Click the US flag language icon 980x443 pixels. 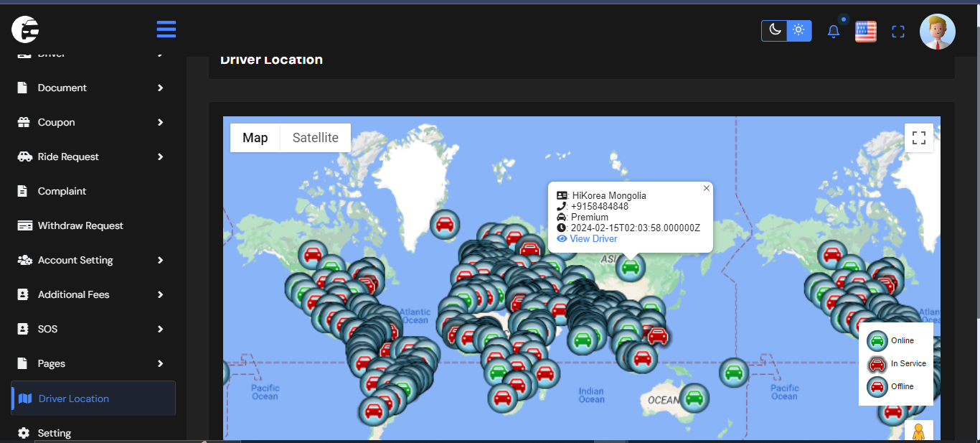(866, 32)
